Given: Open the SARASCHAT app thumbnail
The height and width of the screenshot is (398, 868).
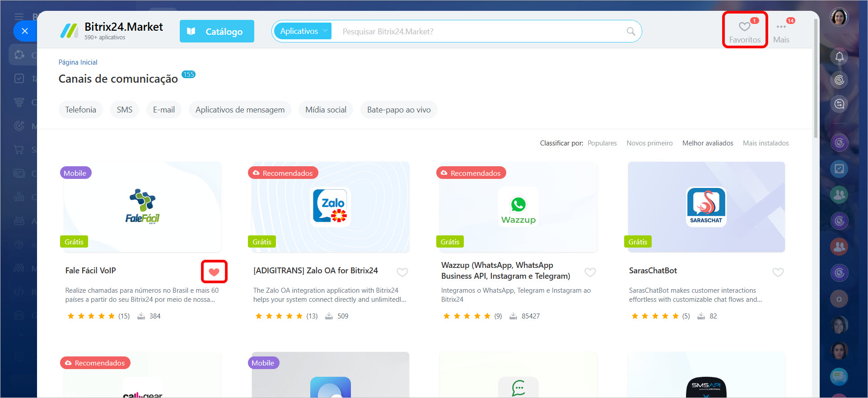Looking at the screenshot, I should 706,207.
